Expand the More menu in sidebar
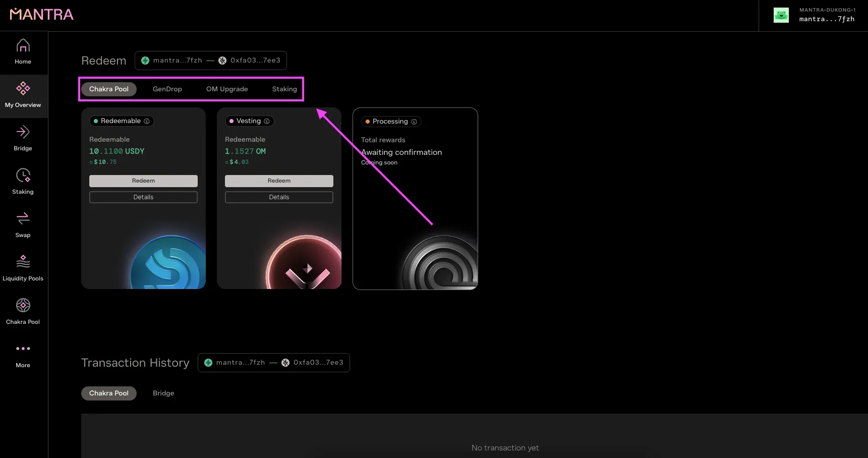Viewport: 868px width, 458px height. tap(23, 356)
